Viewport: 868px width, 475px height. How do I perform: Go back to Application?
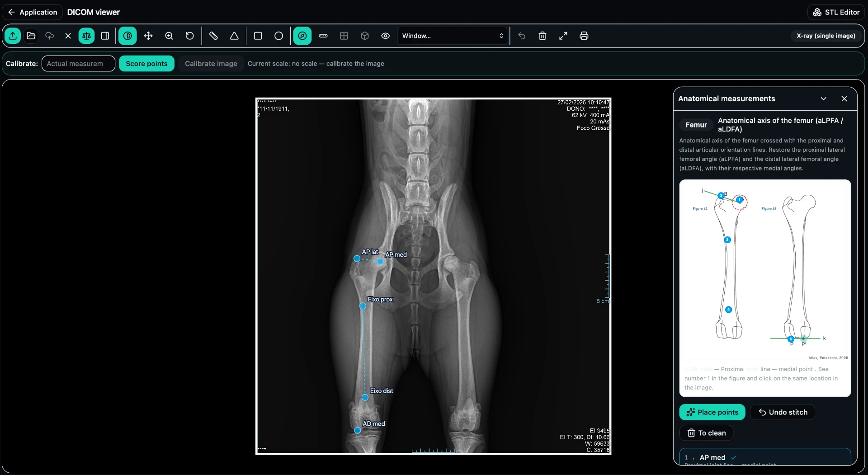32,12
